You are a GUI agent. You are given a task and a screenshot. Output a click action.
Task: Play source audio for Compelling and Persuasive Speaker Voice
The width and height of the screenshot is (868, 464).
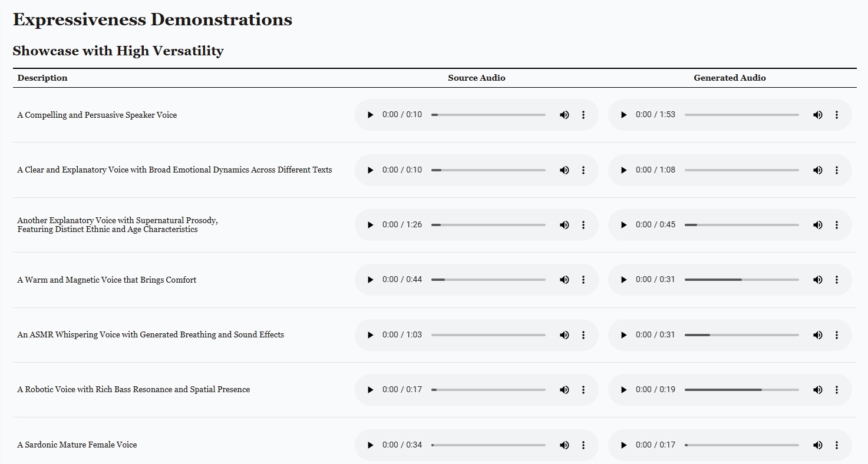(x=370, y=115)
